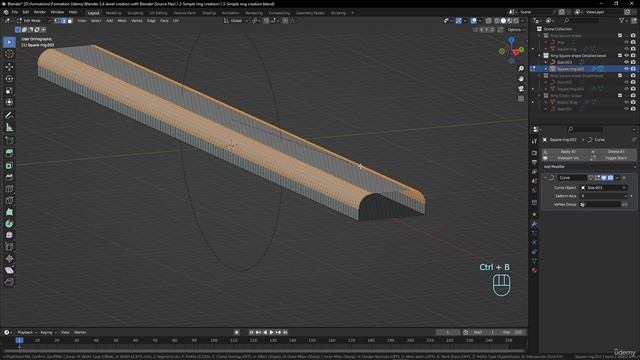This screenshot has height=360, width=640.
Task: Toggle Curve modifier viewport display
Action: [x=604, y=178]
